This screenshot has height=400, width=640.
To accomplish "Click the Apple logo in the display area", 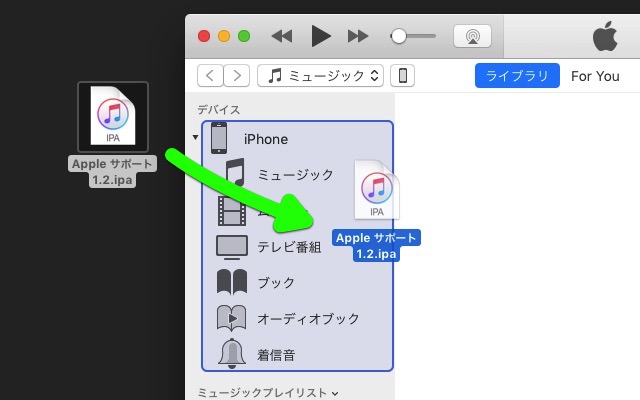I will (x=605, y=36).
